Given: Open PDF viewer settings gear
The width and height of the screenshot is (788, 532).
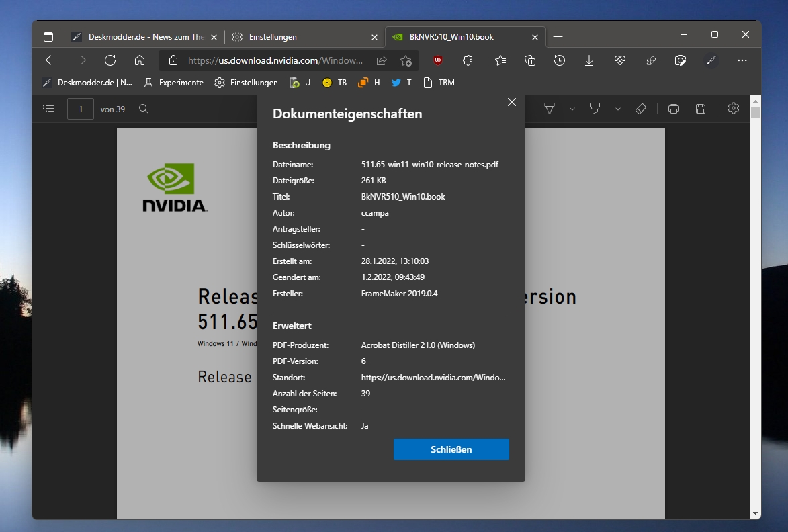Looking at the screenshot, I should click(733, 109).
